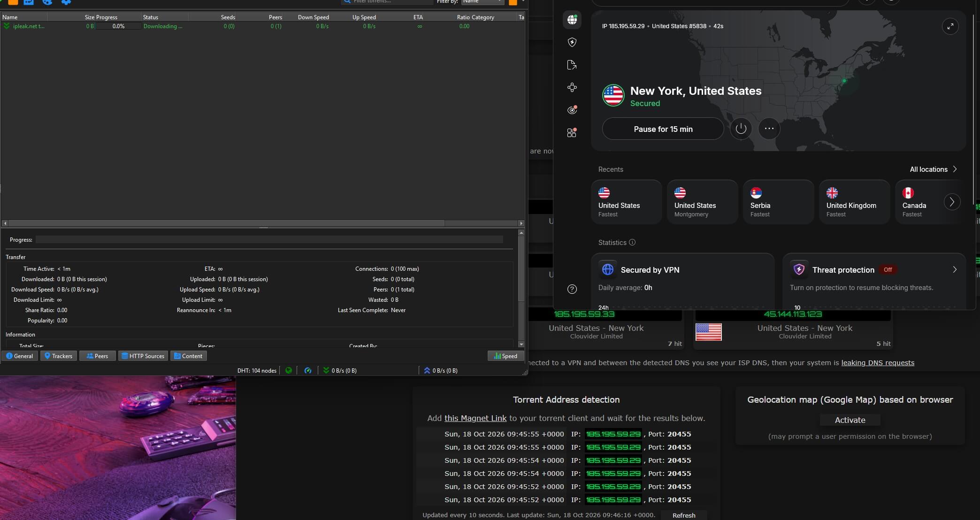Click the downloading arrow icon of ipleak.net torrent
The width and height of the screenshot is (980, 520).
[x=7, y=26]
